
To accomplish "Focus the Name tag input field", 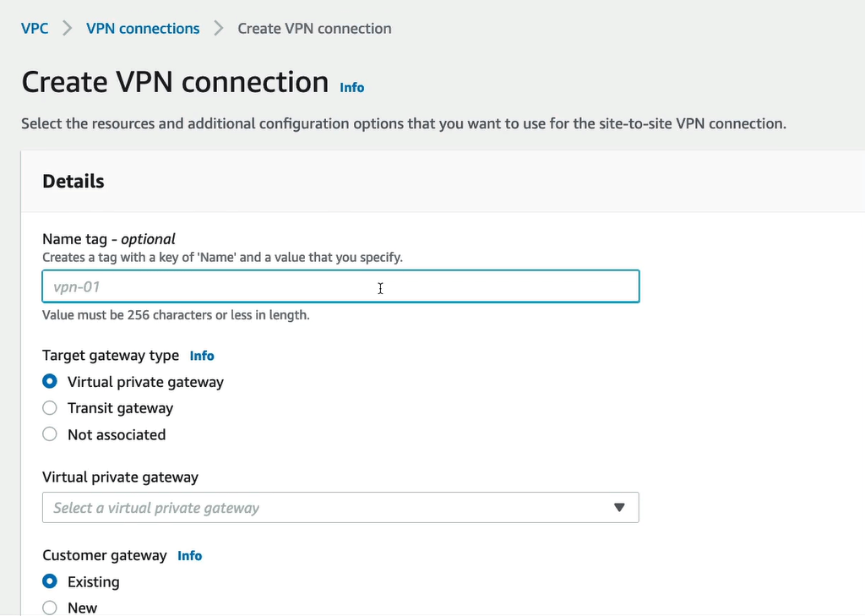I will (340, 287).
